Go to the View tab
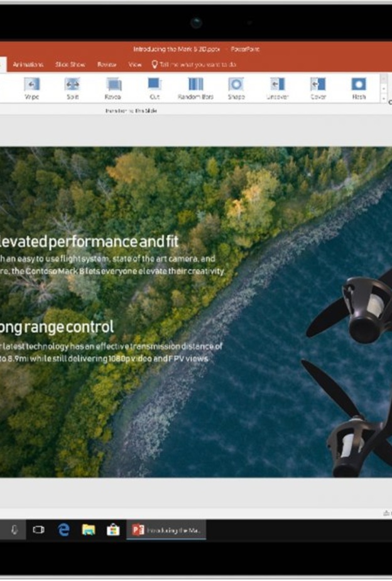This screenshot has width=392, height=581. [135, 64]
